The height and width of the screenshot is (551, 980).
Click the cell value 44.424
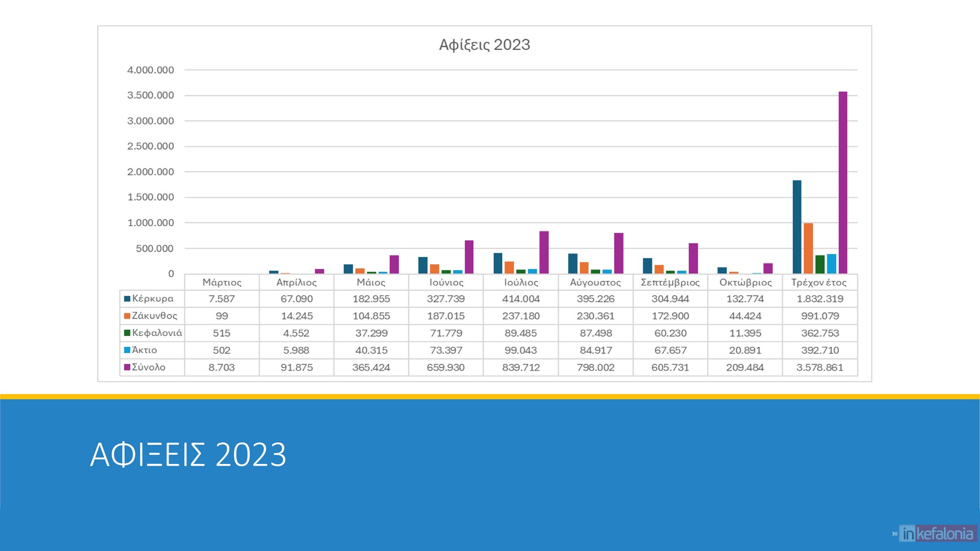tap(745, 316)
